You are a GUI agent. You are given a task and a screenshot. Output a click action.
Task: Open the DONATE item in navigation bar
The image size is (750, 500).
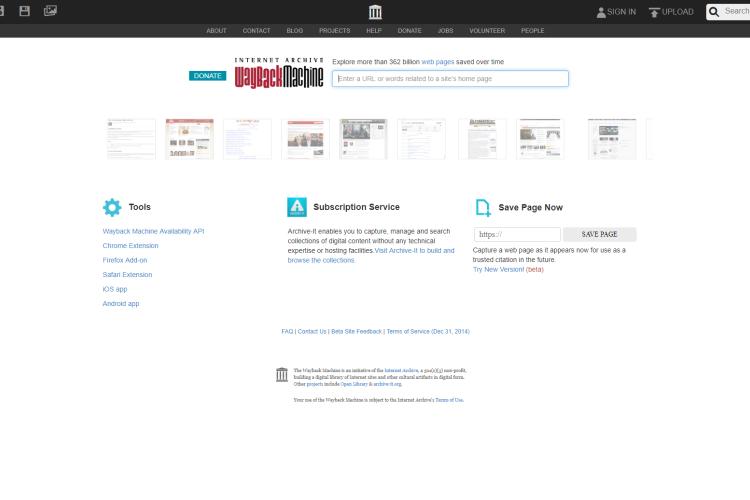point(409,31)
